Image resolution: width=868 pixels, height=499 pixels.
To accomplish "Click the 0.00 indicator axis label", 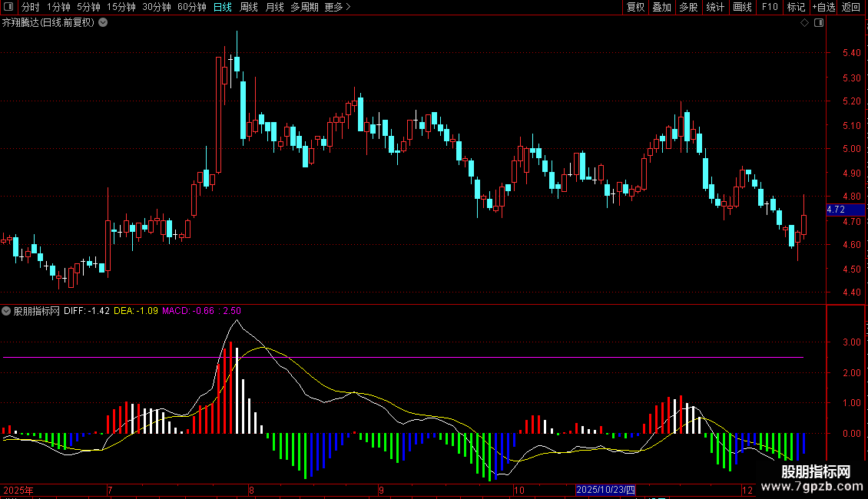I will pyautogui.click(x=851, y=434).
